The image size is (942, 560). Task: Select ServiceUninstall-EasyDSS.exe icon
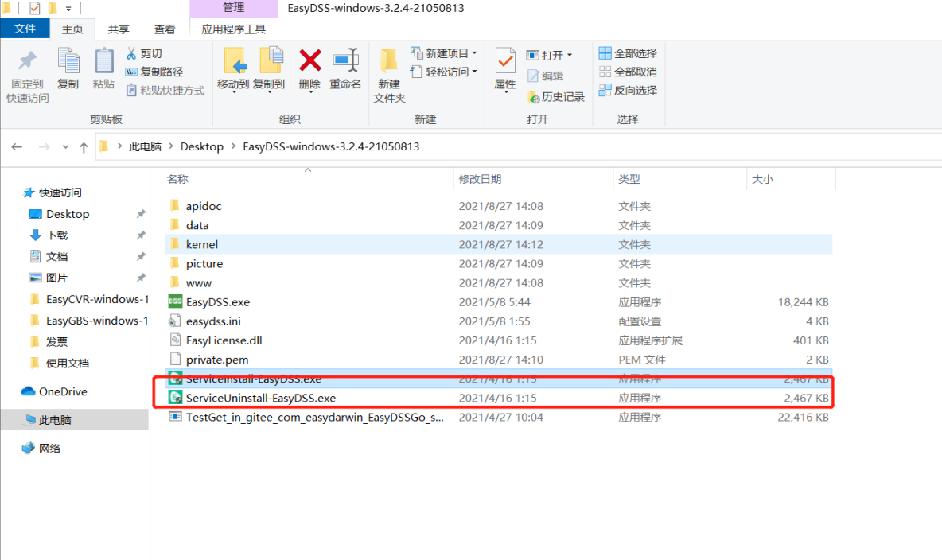[x=175, y=398]
